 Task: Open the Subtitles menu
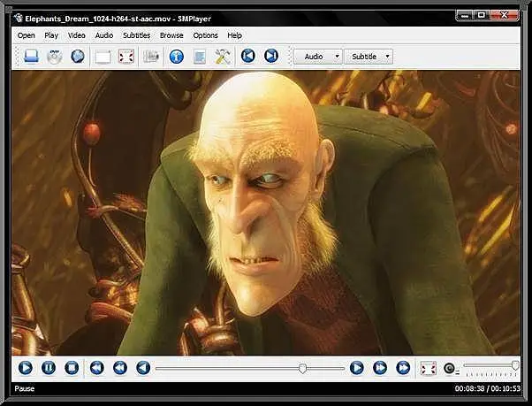(136, 35)
